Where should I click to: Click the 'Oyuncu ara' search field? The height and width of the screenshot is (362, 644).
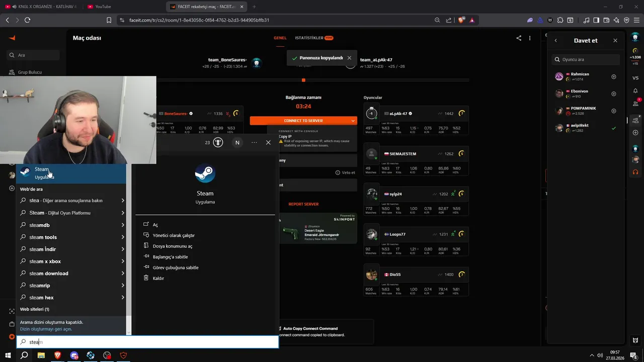[x=586, y=59]
